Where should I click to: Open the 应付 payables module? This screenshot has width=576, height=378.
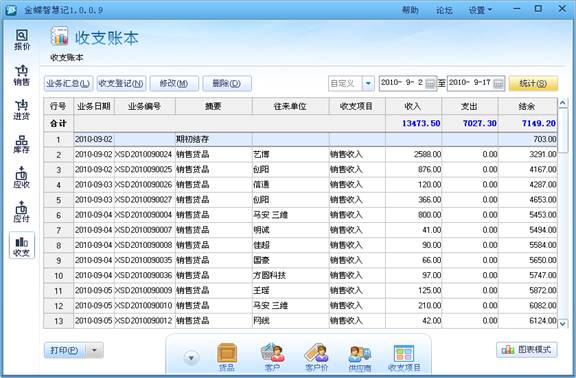22,212
